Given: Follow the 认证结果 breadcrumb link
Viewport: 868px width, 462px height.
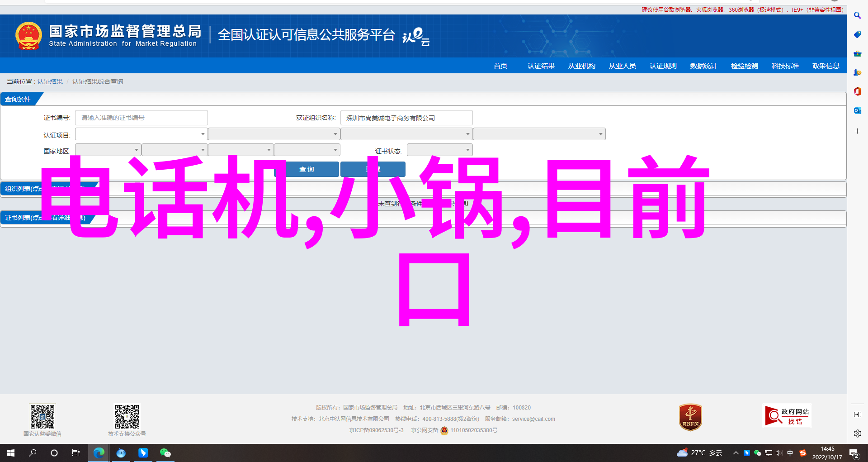Looking at the screenshot, I should 50,81.
